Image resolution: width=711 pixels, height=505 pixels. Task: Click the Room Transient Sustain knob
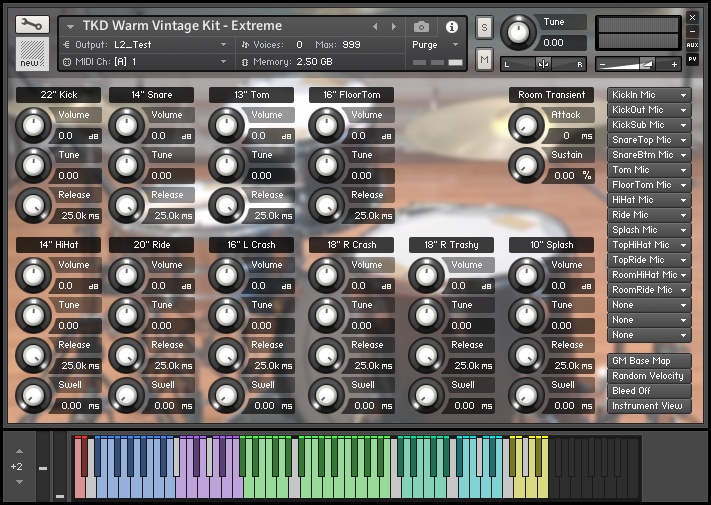coord(526,165)
